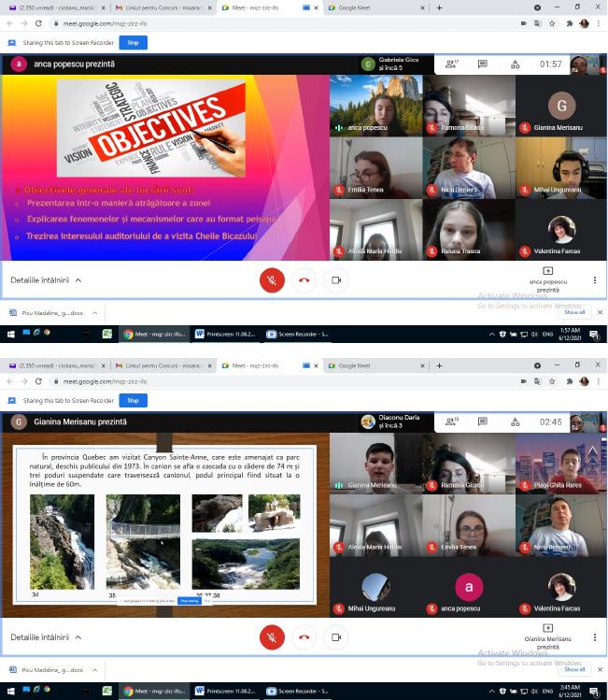
Task: Bookmark page with star in upper browser
Action: point(552,23)
